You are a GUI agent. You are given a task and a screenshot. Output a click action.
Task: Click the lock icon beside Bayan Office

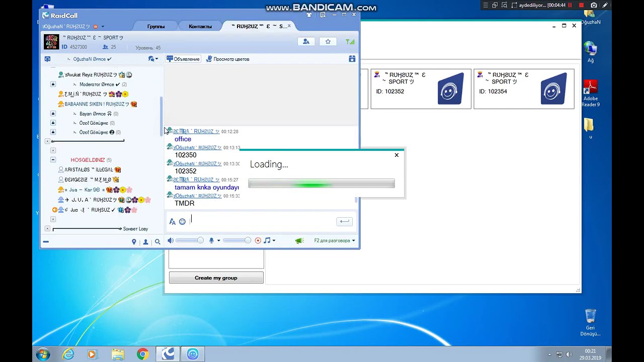[53, 114]
